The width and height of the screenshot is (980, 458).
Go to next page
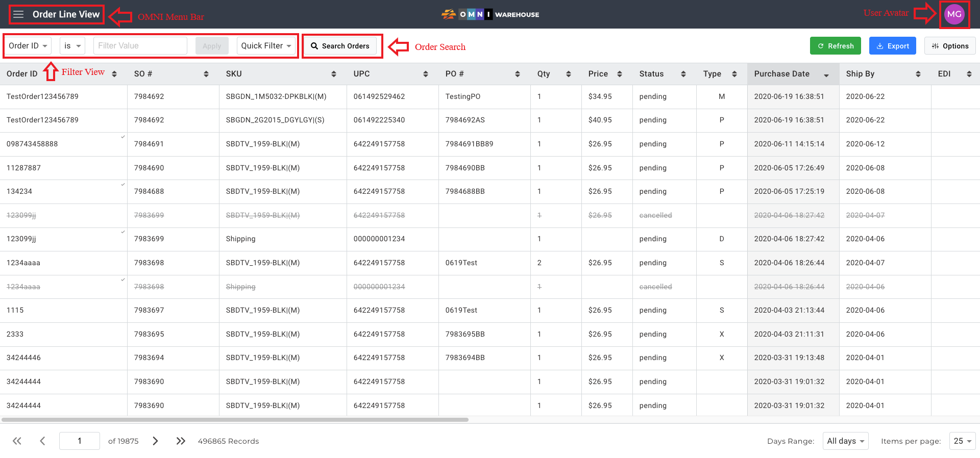(x=155, y=441)
